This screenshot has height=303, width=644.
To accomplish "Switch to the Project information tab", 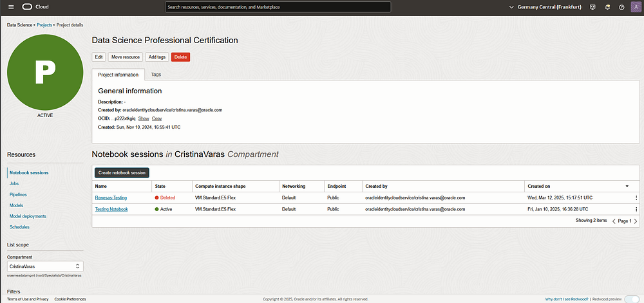I will (118, 75).
